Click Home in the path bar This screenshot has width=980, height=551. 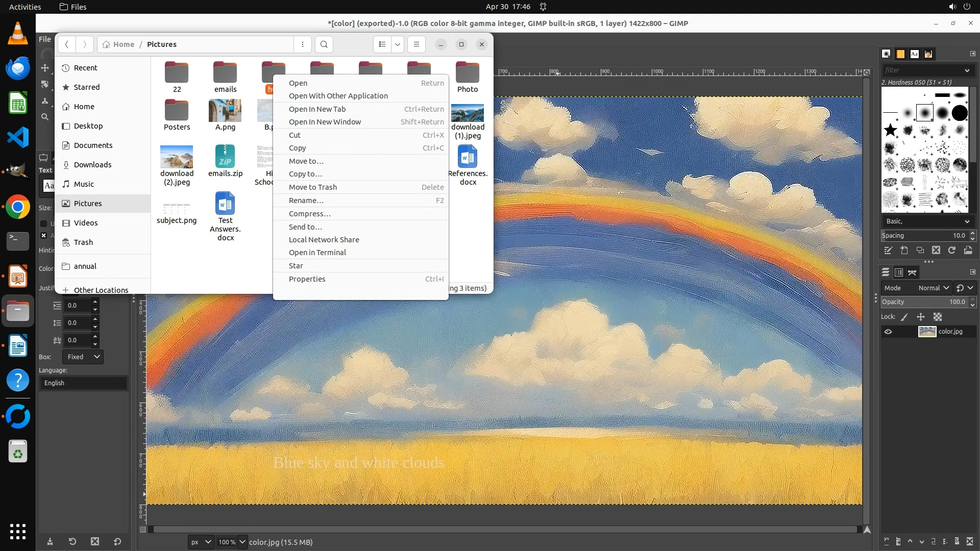coord(124,44)
